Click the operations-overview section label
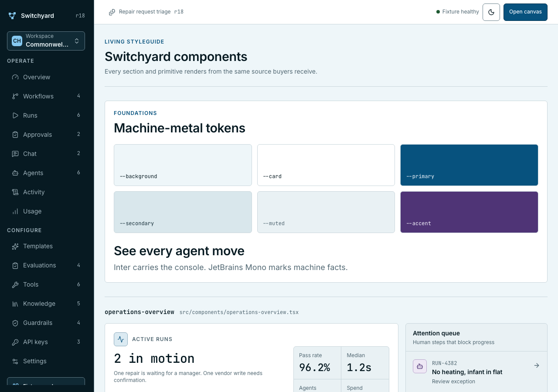 (139, 312)
